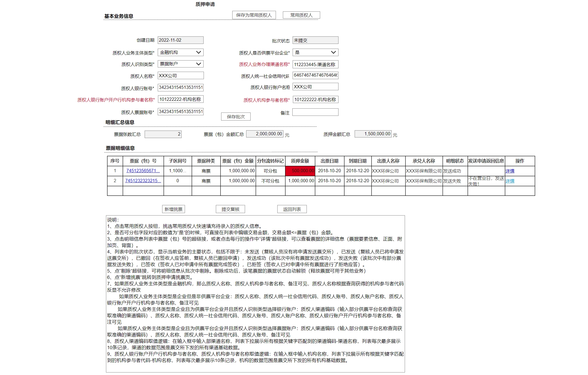Open the 质权人是否供票平台企业 dropdown
The height and width of the screenshot is (375, 588).
[x=315, y=52]
